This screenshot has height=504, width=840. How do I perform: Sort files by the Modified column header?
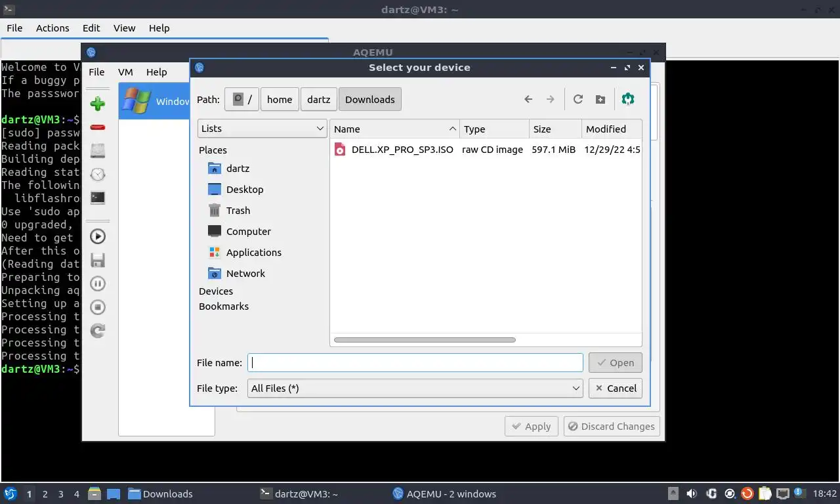(x=612, y=129)
